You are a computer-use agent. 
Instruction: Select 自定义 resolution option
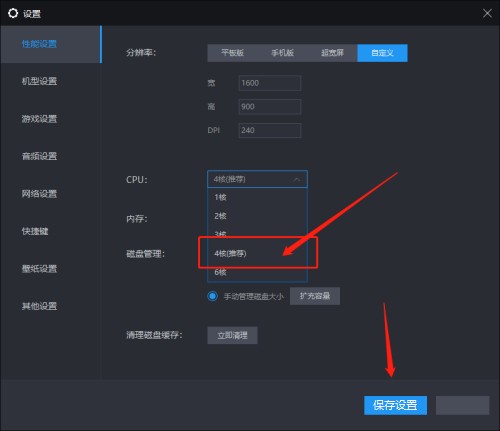tap(382, 53)
